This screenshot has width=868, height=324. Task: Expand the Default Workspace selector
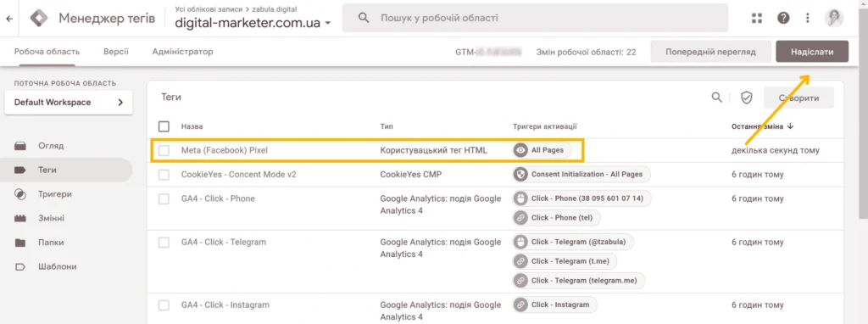(x=68, y=103)
